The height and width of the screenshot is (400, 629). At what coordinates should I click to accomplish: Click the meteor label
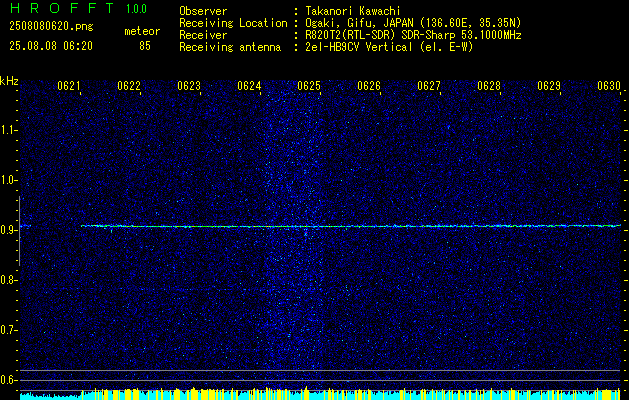[x=142, y=31]
